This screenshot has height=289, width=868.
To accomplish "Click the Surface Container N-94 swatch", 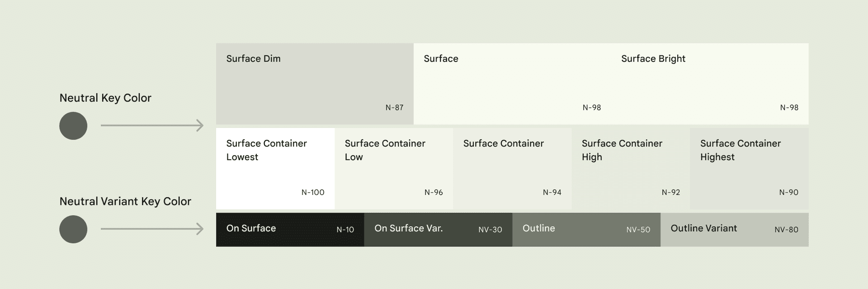I will click(x=512, y=169).
